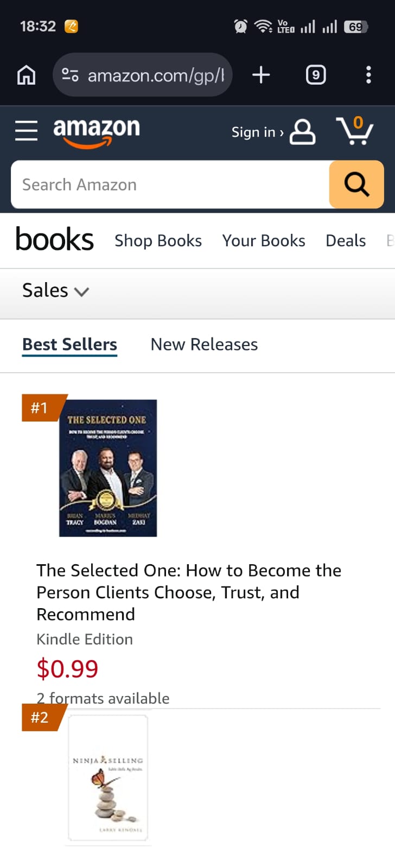The height and width of the screenshot is (868, 395).
Task: Tap the browser home icon
Action: pos(26,75)
